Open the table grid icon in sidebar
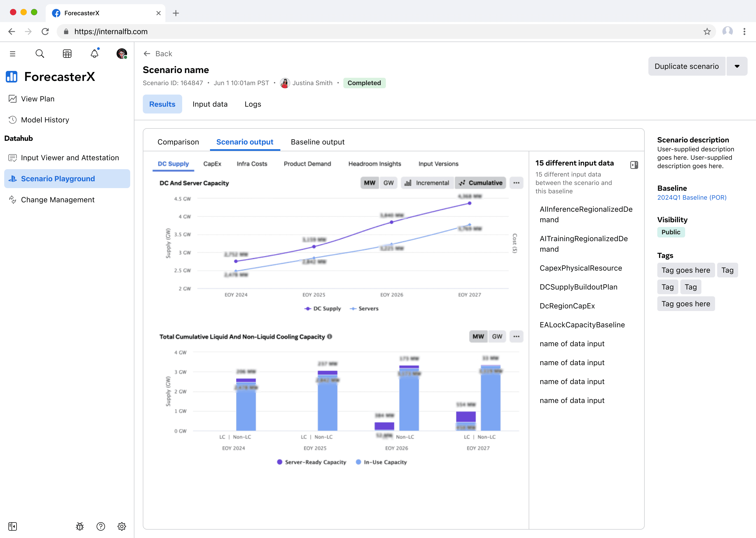 [x=67, y=53]
